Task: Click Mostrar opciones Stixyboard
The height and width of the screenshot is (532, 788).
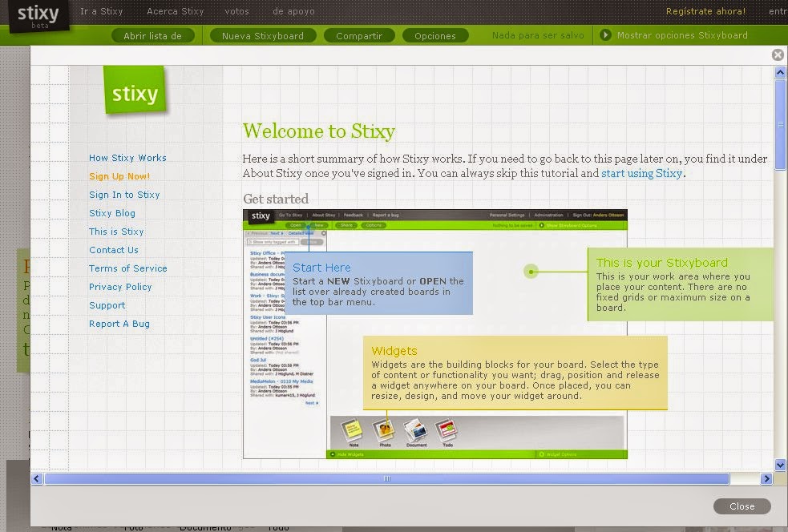Action: click(x=682, y=35)
